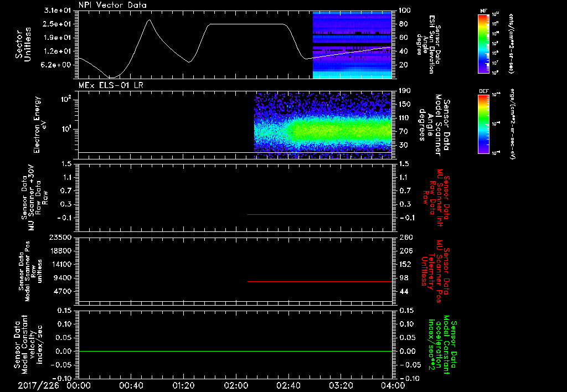Click the 'Electron Energy eV' axis title
Screen dimensions: 567x392
(40, 125)
